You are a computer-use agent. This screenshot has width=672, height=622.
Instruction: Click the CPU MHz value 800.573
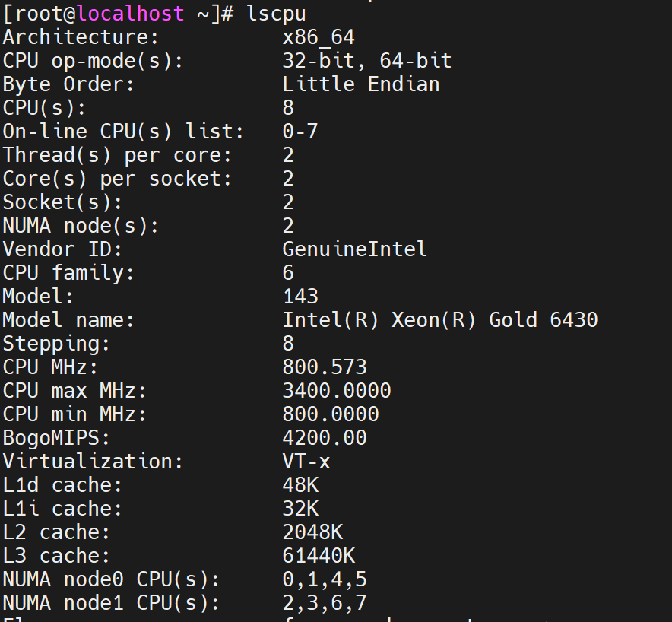(325, 367)
